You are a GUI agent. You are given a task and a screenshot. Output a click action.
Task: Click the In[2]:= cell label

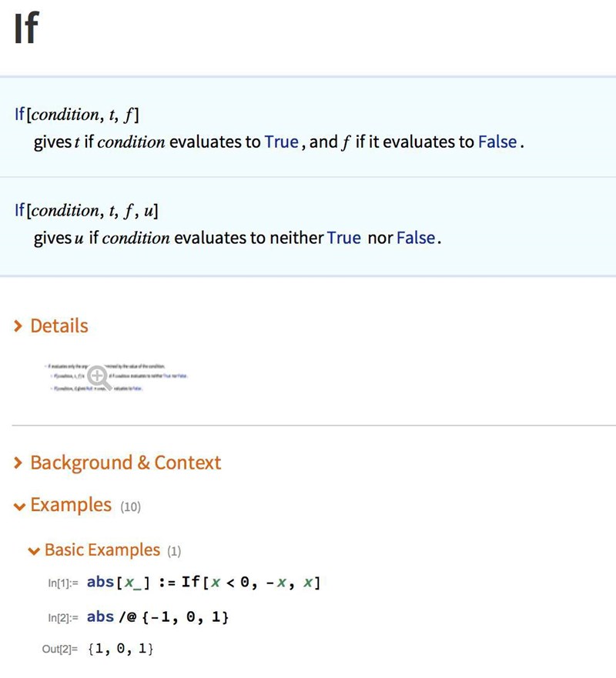(x=63, y=618)
